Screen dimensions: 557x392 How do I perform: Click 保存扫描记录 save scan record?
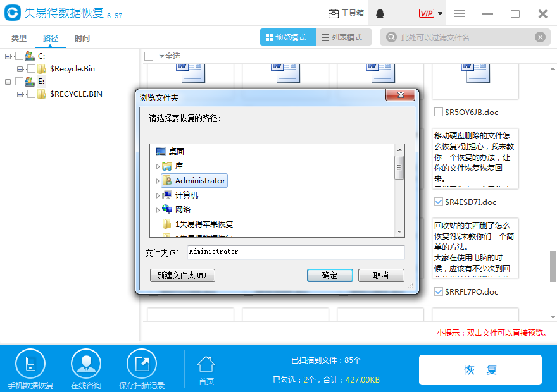pos(142,369)
